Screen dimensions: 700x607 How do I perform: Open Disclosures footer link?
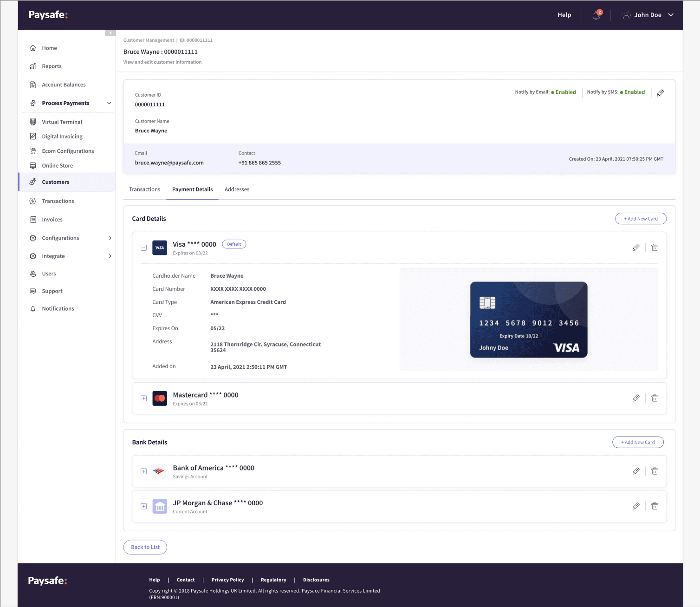(x=316, y=580)
